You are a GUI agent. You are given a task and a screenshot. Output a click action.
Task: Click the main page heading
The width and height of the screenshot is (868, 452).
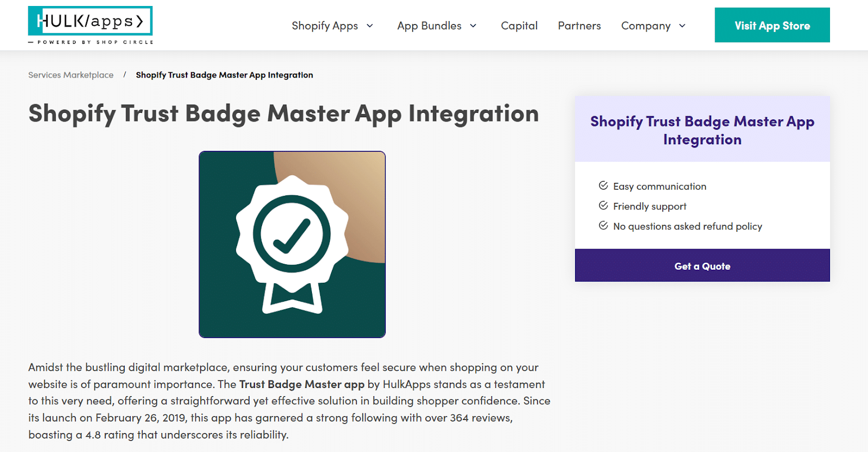(x=284, y=113)
